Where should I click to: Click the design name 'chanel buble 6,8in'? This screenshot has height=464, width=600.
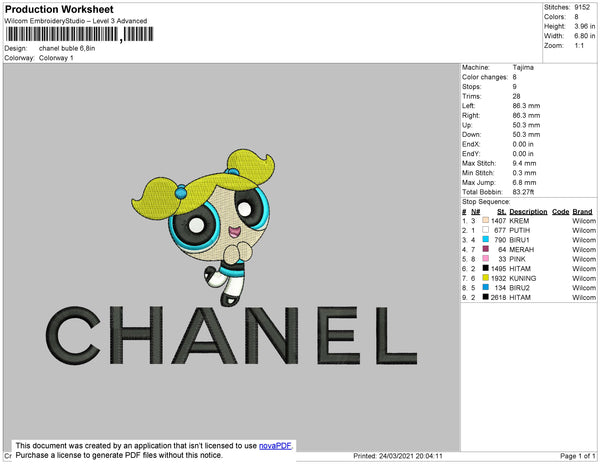pos(67,48)
